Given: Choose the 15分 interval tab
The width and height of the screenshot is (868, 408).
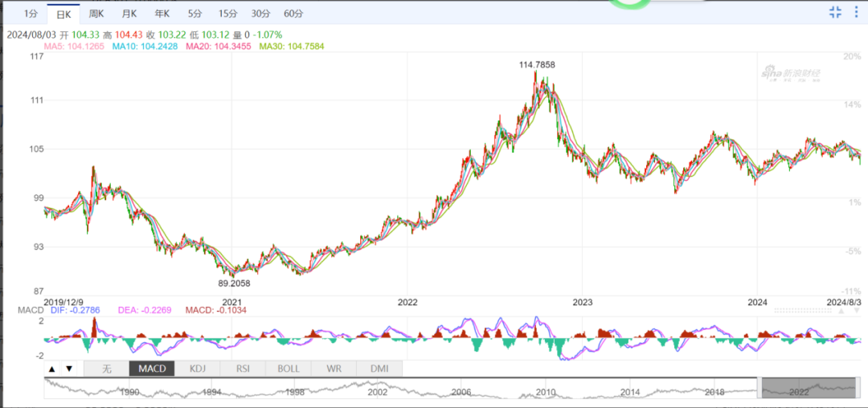Looking at the screenshot, I should [227, 14].
